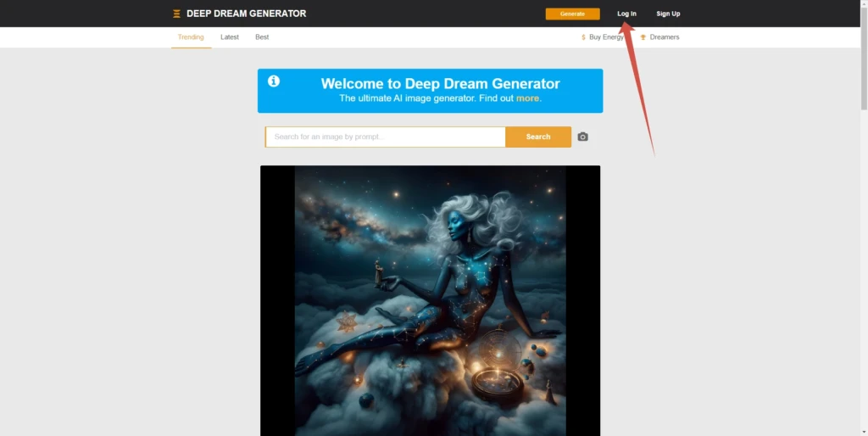The image size is (868, 436).
Task: Open the Dreamers page
Action: 665,37
